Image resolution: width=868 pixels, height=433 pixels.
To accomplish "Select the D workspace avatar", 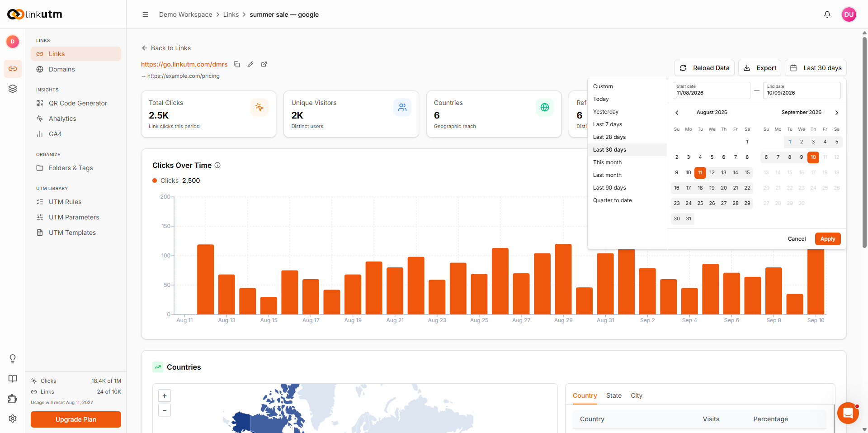I will pyautogui.click(x=13, y=42).
